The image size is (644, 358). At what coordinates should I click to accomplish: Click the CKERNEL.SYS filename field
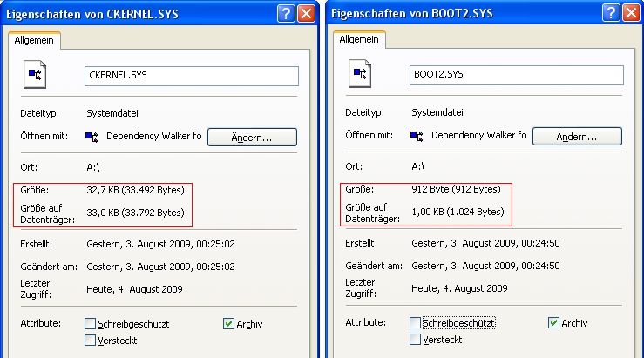click(x=192, y=76)
